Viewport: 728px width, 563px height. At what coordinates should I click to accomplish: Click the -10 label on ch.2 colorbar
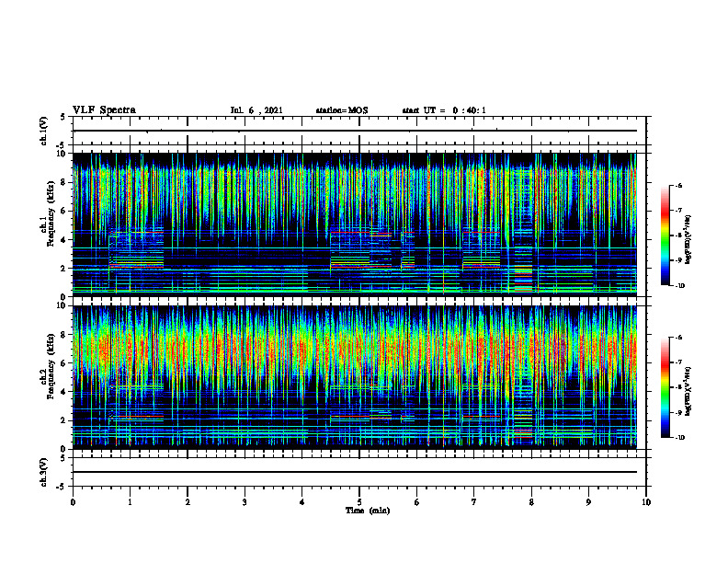point(679,438)
